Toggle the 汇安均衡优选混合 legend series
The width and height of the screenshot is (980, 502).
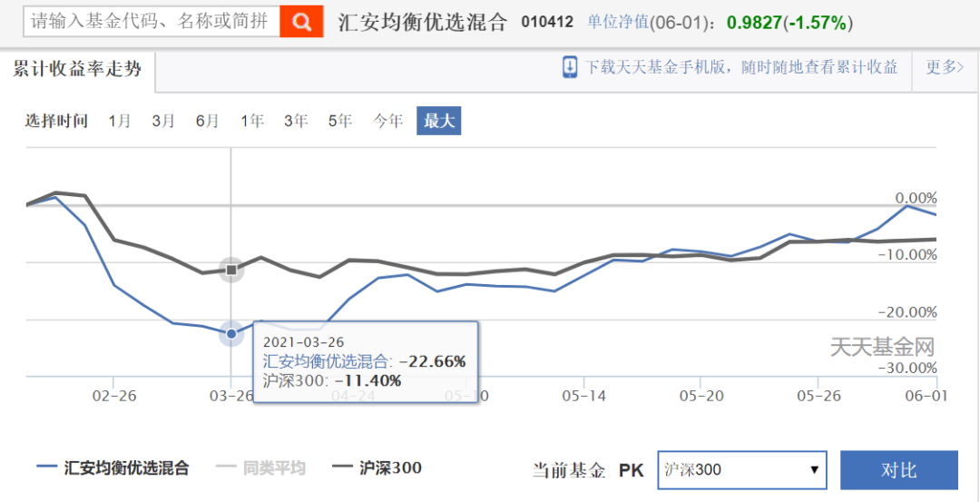113,468
